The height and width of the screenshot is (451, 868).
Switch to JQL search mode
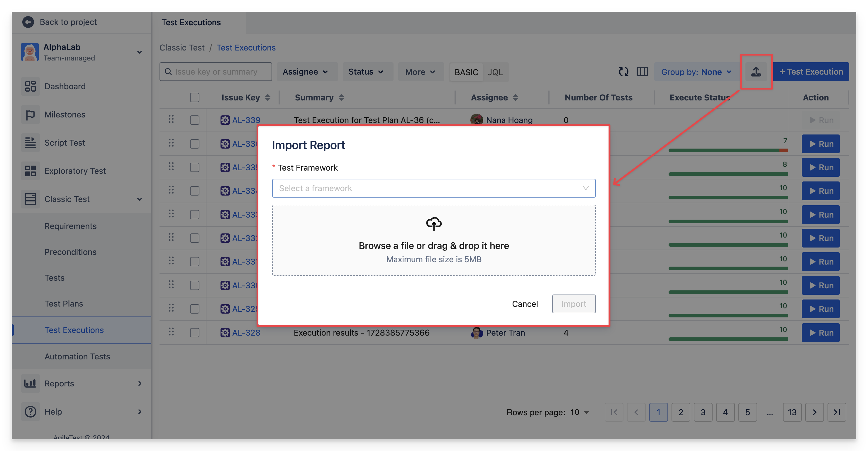495,72
